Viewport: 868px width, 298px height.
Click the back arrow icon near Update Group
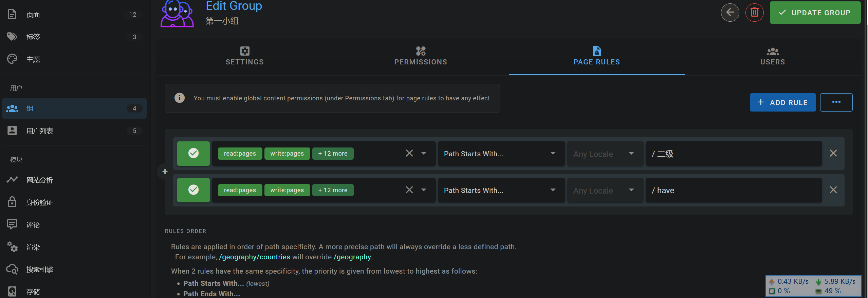(x=730, y=13)
